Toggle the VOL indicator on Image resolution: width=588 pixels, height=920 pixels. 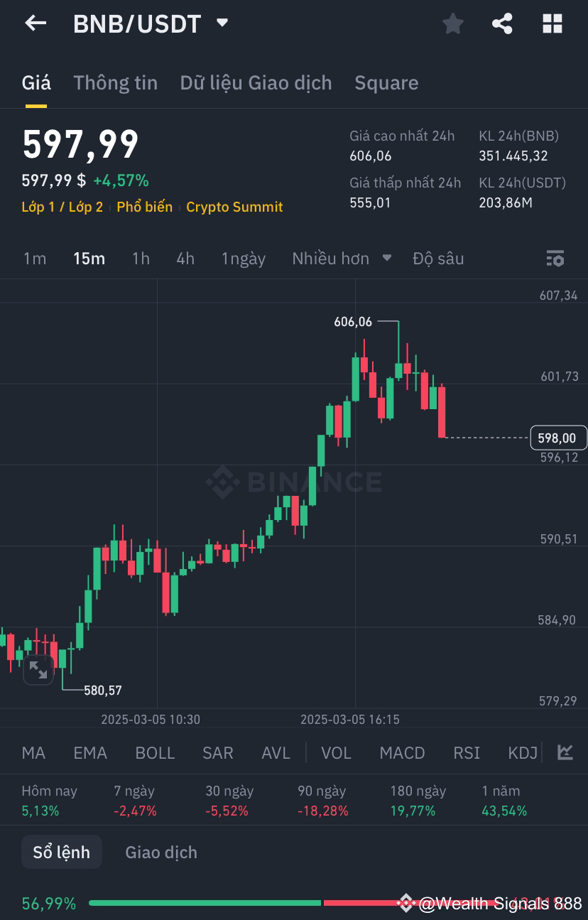(336, 752)
